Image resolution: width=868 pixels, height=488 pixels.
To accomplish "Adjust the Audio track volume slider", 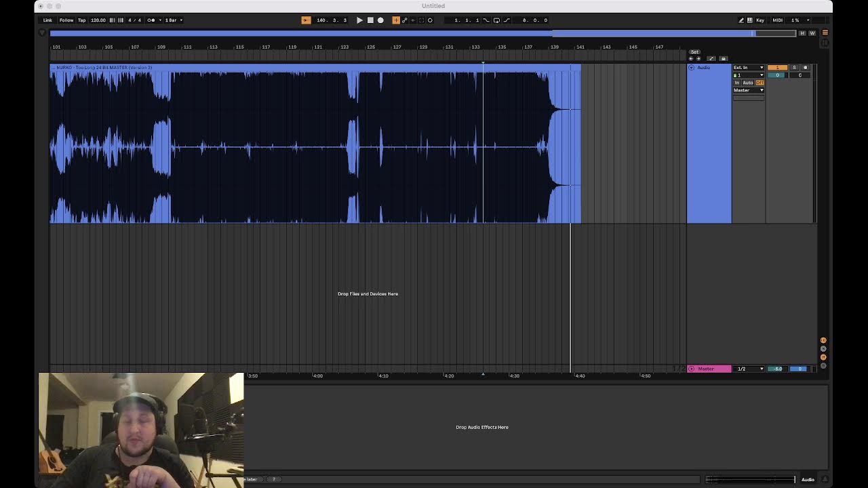I will [x=777, y=75].
